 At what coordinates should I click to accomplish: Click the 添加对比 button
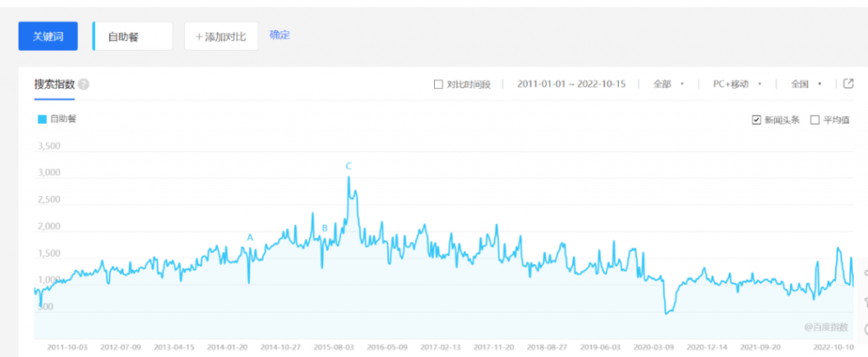coord(221,36)
